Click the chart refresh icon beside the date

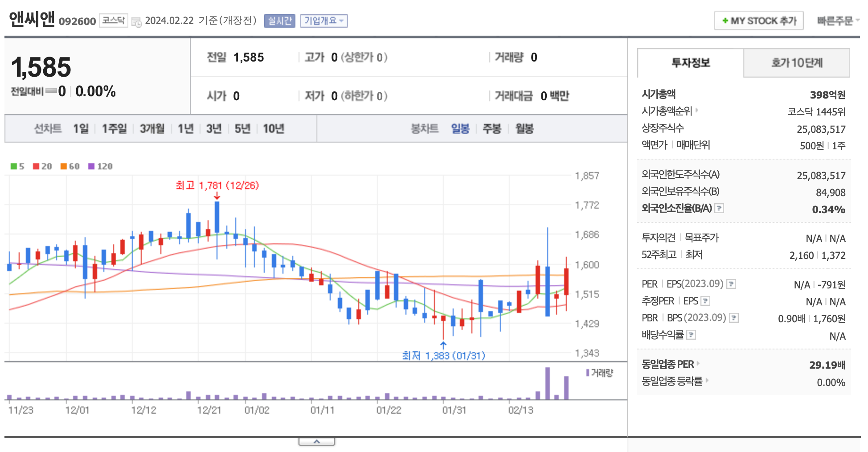[x=137, y=21]
